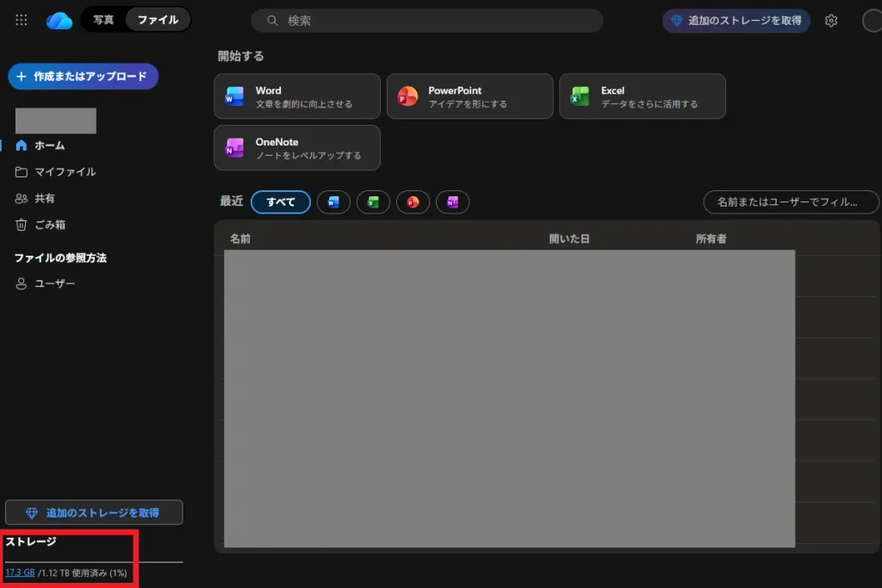Click the ストレージ heading text
Image resolution: width=882 pixels, height=588 pixels.
click(31, 542)
